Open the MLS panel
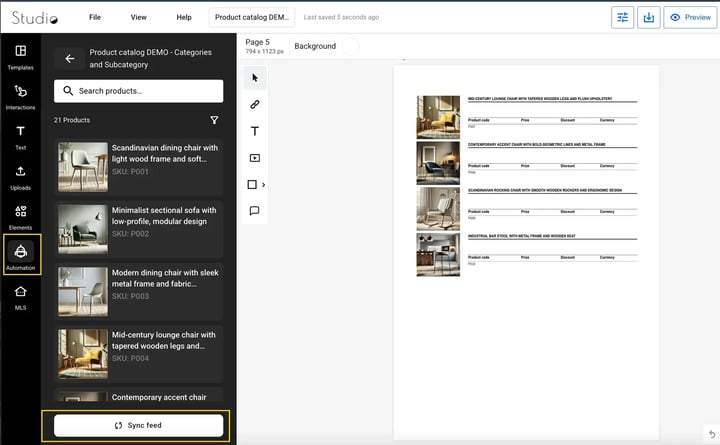The width and height of the screenshot is (720, 445). pos(21,298)
